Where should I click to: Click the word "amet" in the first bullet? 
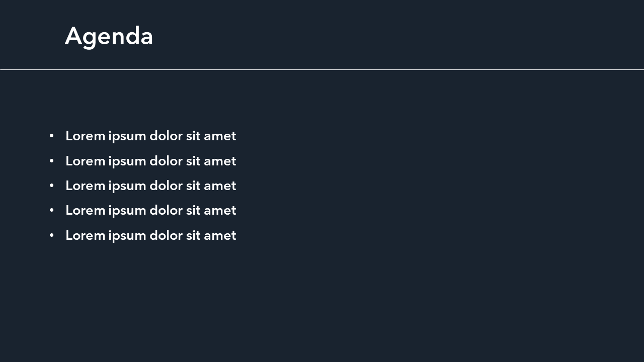click(220, 136)
